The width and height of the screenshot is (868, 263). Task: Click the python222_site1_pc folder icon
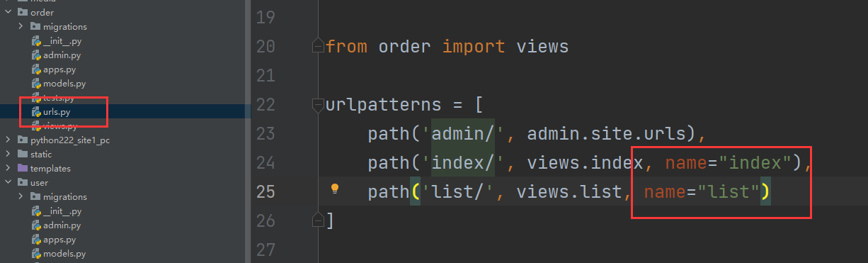click(x=23, y=140)
